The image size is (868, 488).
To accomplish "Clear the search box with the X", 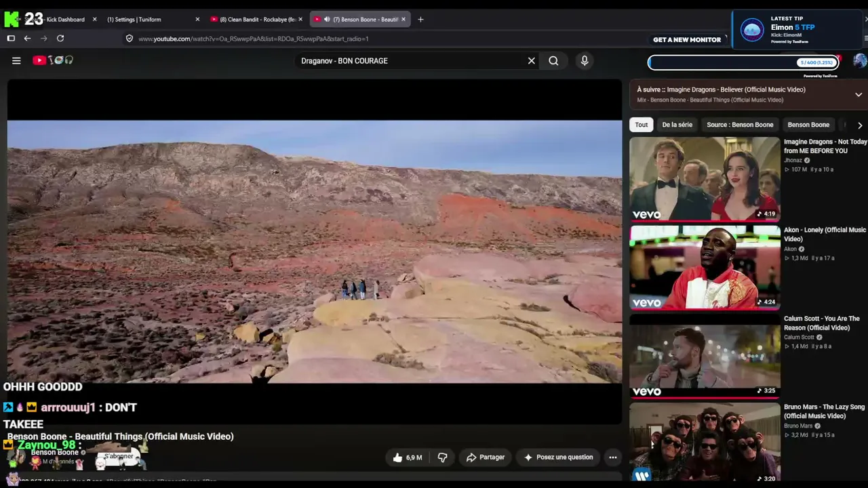I will tap(532, 60).
